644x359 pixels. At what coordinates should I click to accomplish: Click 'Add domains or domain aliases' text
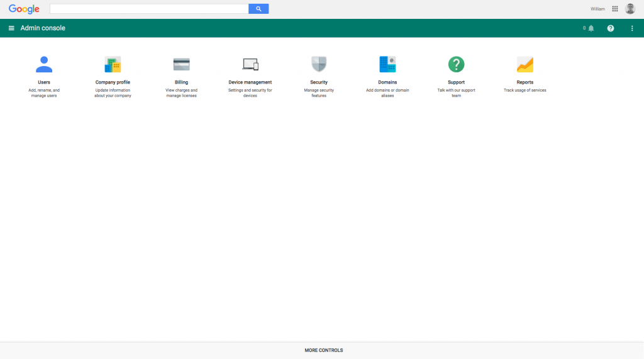[x=387, y=93]
